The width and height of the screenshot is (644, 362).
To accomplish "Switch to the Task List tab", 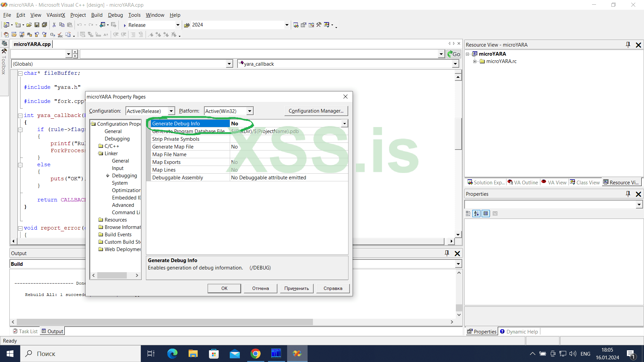I will point(25,331).
